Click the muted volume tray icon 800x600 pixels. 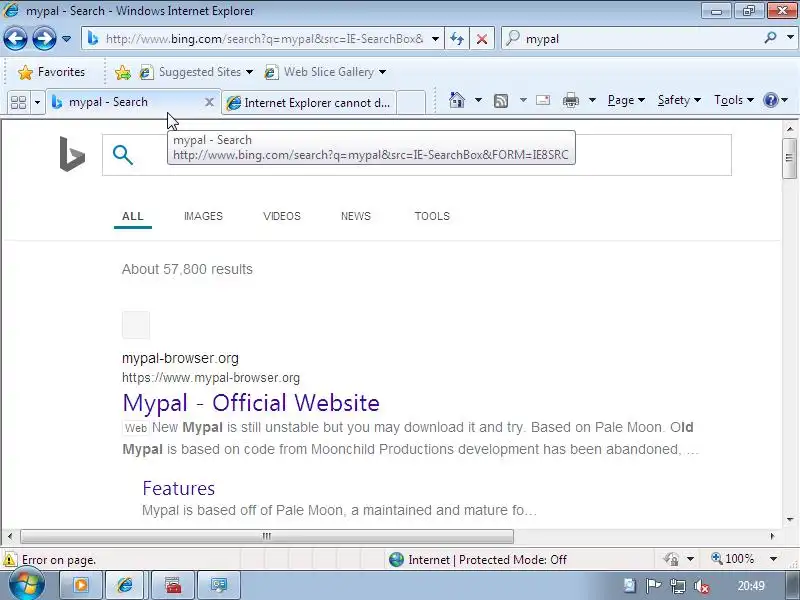(702, 587)
